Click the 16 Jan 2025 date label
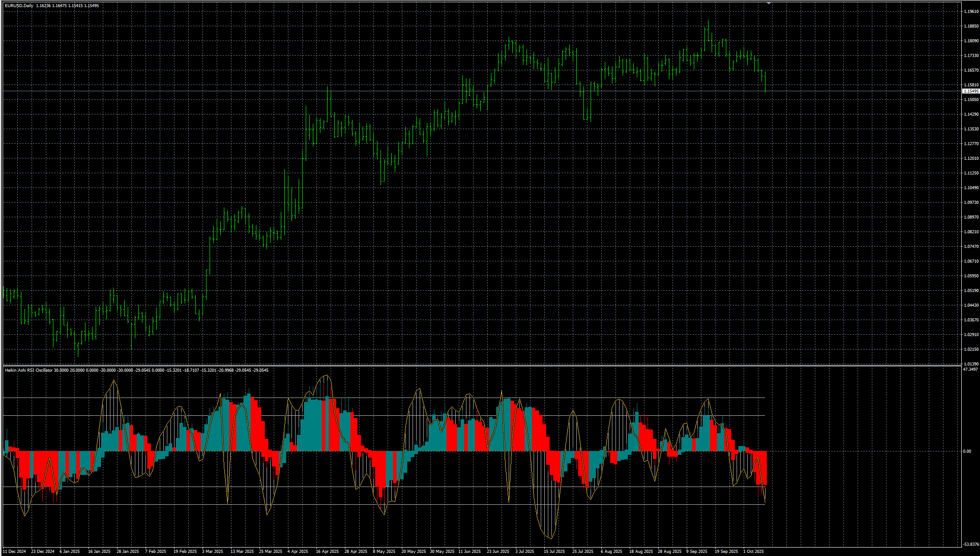 (99, 552)
